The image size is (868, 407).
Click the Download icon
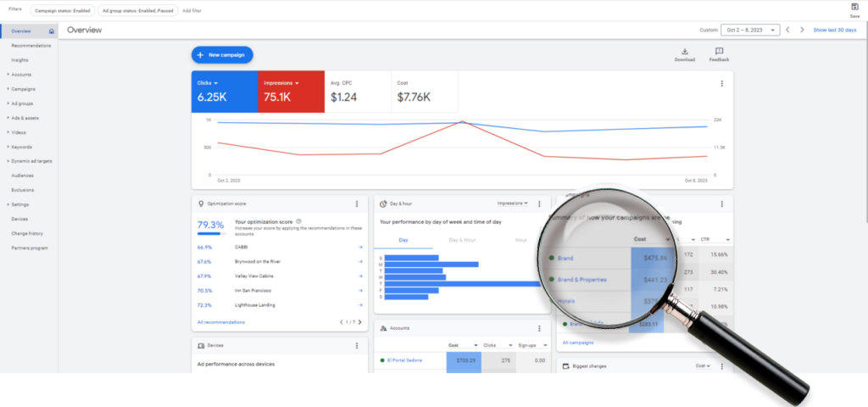[685, 52]
